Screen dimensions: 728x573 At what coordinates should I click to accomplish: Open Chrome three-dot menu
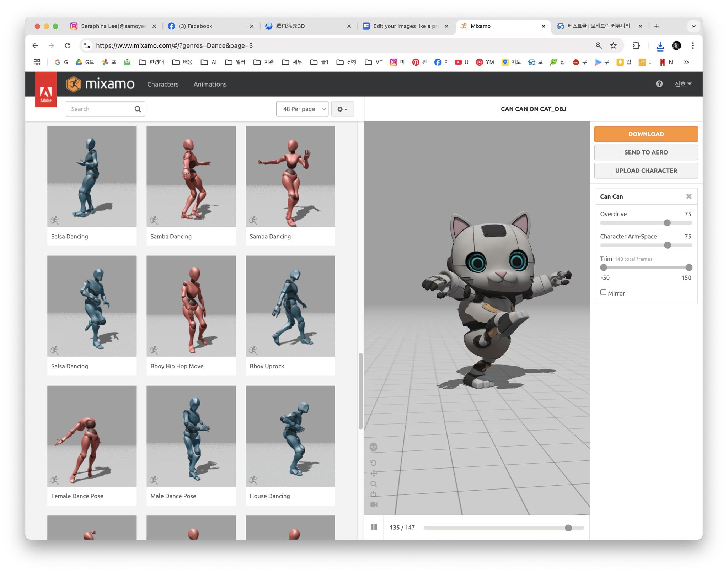point(692,45)
